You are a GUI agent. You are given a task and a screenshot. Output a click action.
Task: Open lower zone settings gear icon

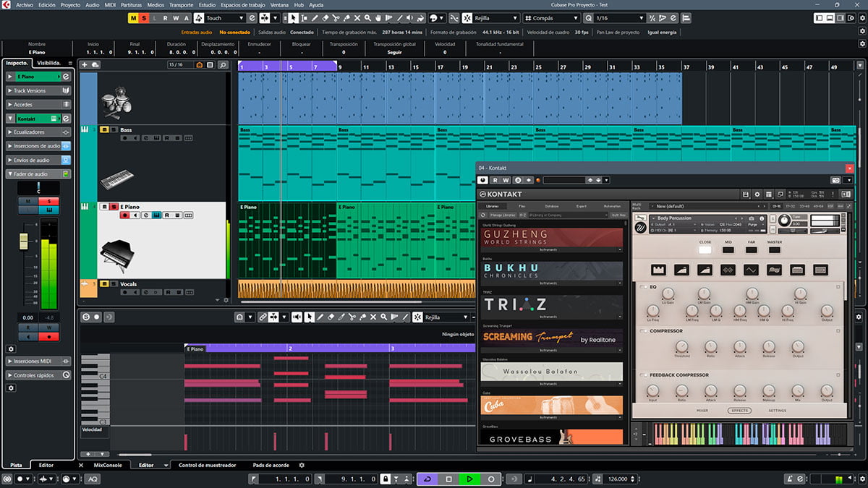point(302,465)
